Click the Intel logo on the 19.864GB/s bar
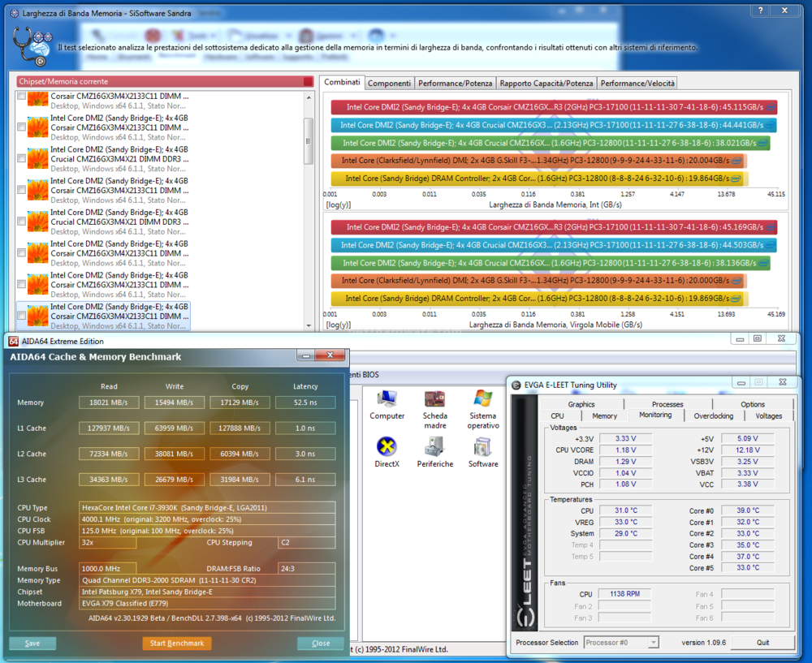812x663 pixels. coord(736,179)
